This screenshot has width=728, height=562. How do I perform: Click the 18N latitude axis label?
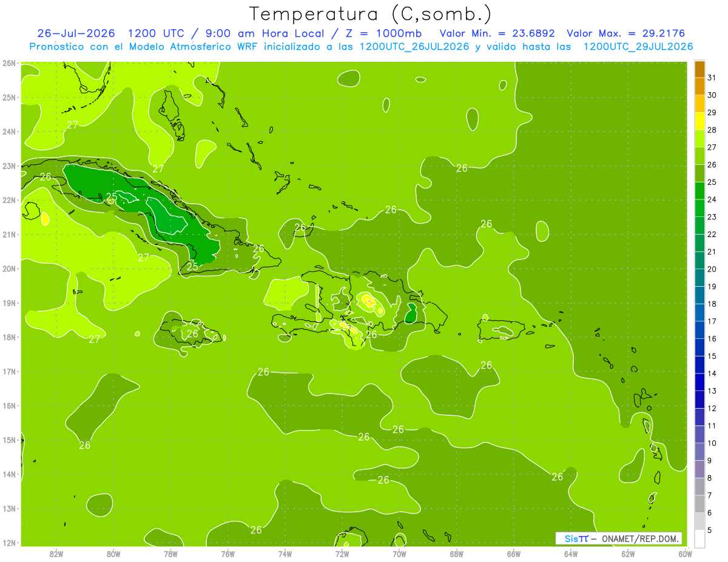pos(8,337)
